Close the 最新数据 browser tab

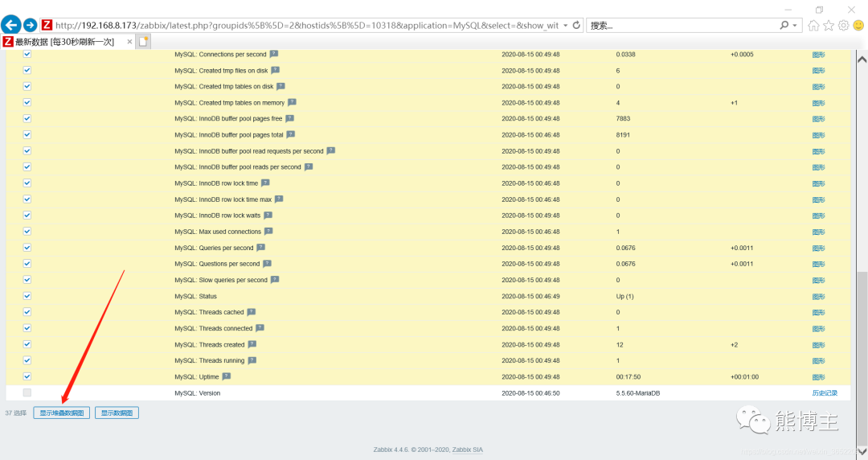point(129,42)
